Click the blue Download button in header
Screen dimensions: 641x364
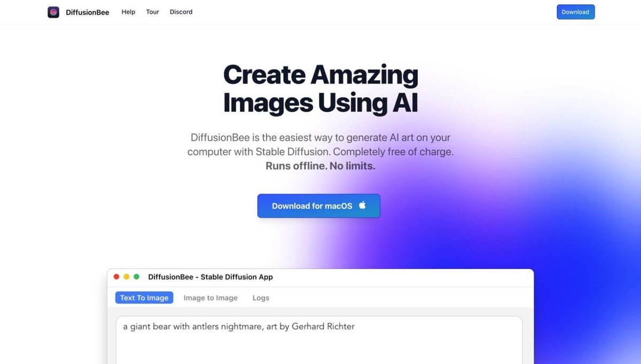[x=575, y=12]
